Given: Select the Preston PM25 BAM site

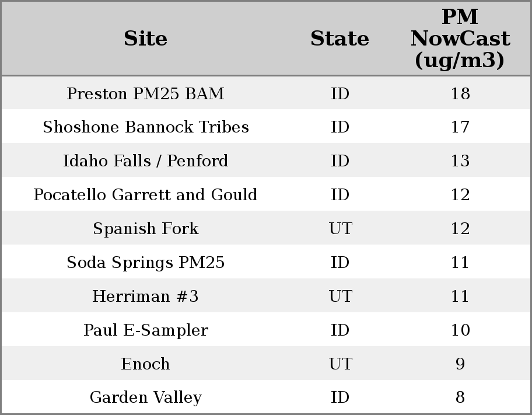Looking at the screenshot, I should (145, 94).
